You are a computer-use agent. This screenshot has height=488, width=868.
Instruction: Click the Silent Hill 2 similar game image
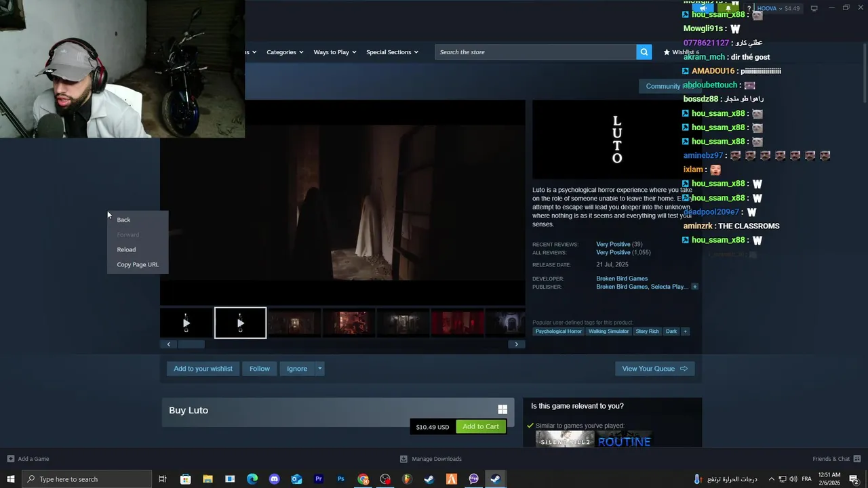coord(565,440)
